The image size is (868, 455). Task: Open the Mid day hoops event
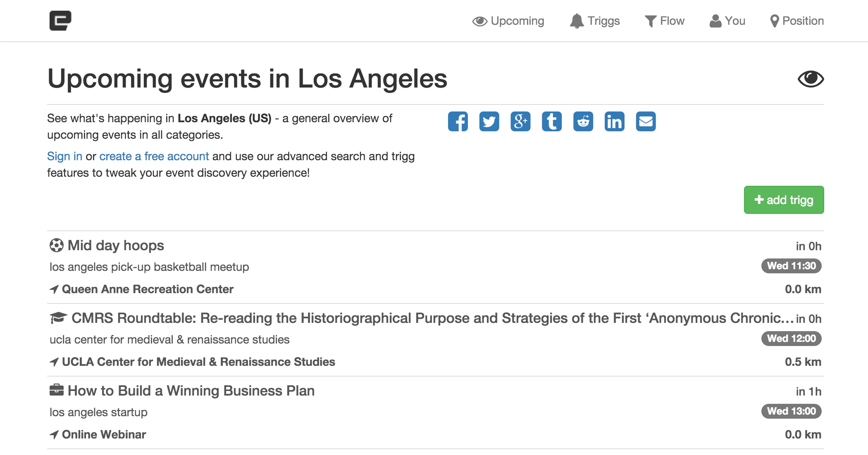[x=116, y=246]
